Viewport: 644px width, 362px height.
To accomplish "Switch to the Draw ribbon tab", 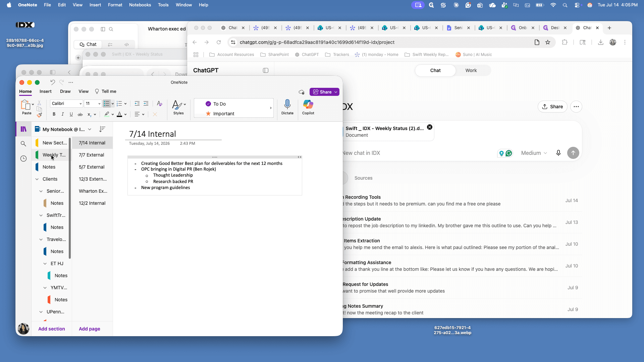I will tap(65, 91).
